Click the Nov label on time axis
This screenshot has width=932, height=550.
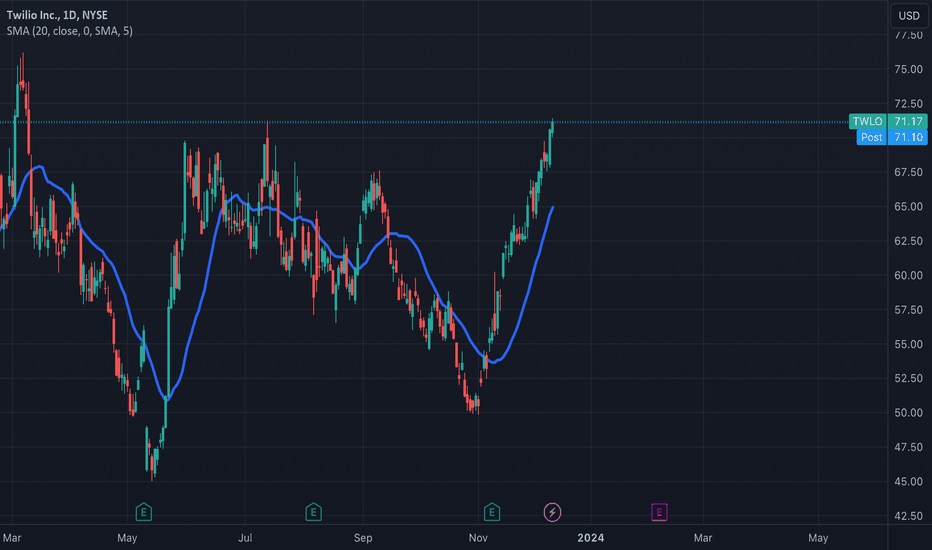coord(478,538)
